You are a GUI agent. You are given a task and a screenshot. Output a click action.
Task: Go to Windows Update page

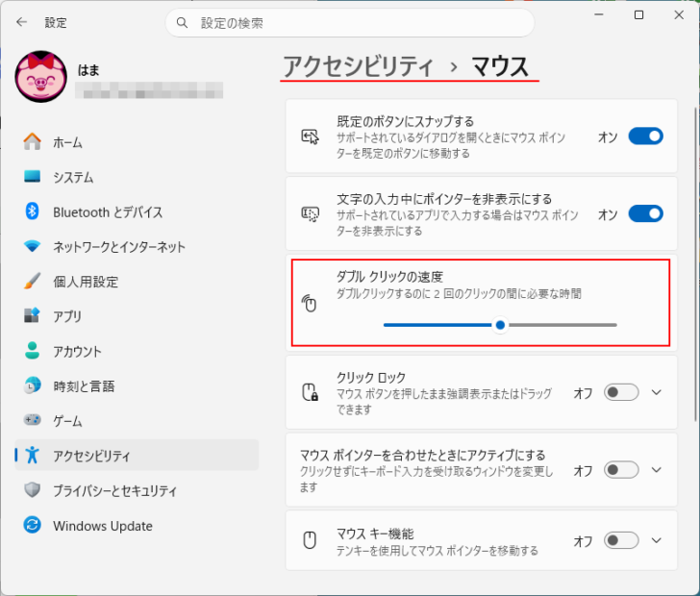point(137,525)
